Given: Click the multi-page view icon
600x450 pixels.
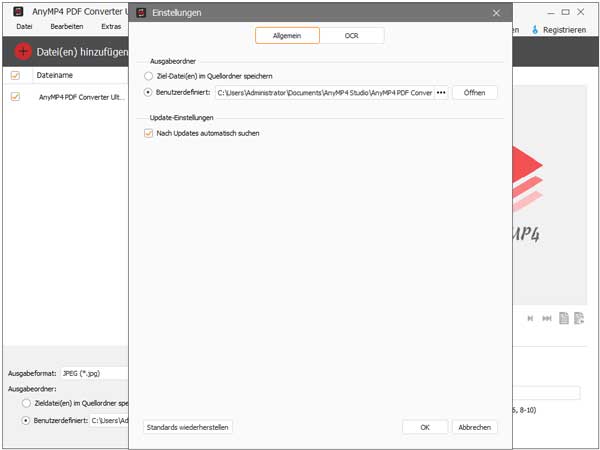Looking at the screenshot, I should (579, 318).
